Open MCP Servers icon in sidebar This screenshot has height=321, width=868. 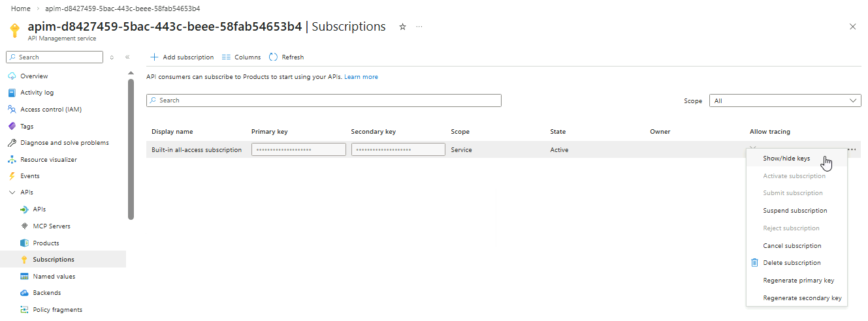tap(24, 226)
